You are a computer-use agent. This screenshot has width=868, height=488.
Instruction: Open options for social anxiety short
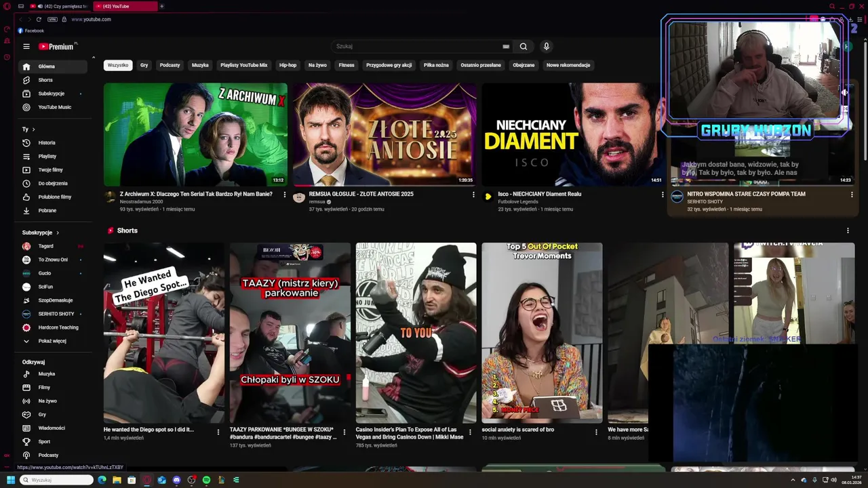tap(597, 432)
